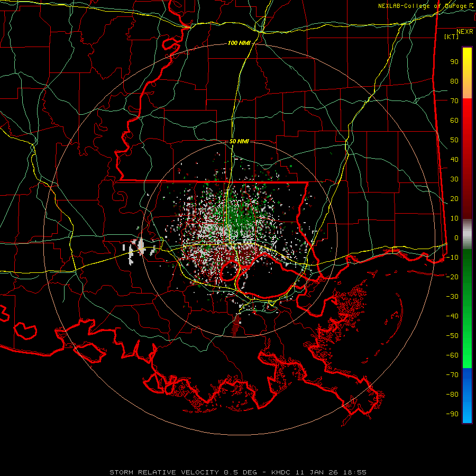This screenshot has height=476, width=476.
Task: Click the Storm Relative Velocity caption at the bottom
Action: [x=238, y=472]
